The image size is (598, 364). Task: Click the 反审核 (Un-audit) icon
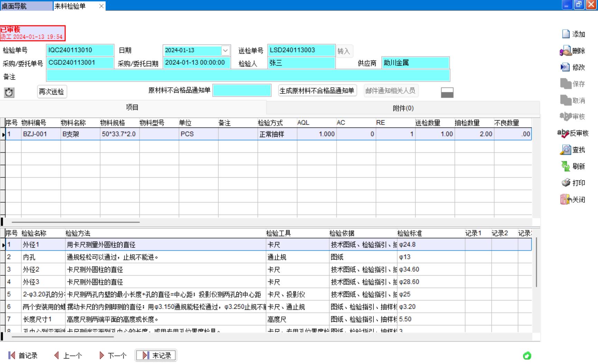(563, 133)
